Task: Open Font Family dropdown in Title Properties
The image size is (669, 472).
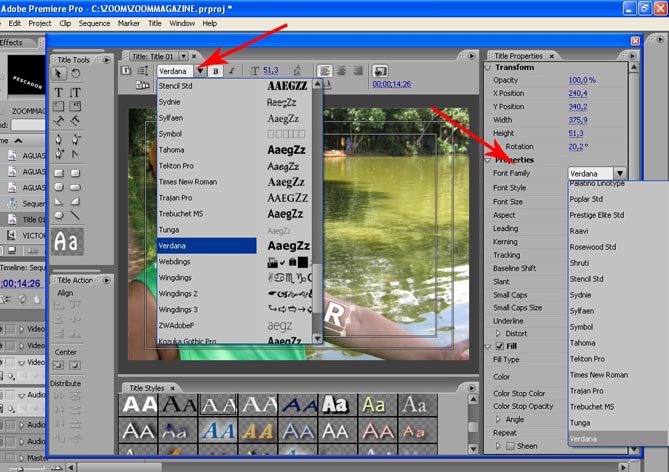Action: pyautogui.click(x=620, y=174)
